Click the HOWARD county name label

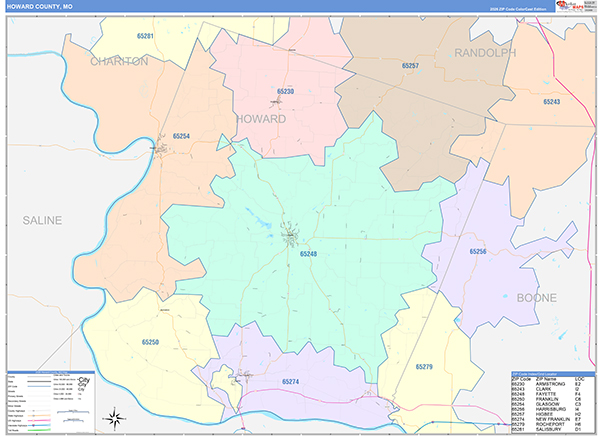coord(261,119)
